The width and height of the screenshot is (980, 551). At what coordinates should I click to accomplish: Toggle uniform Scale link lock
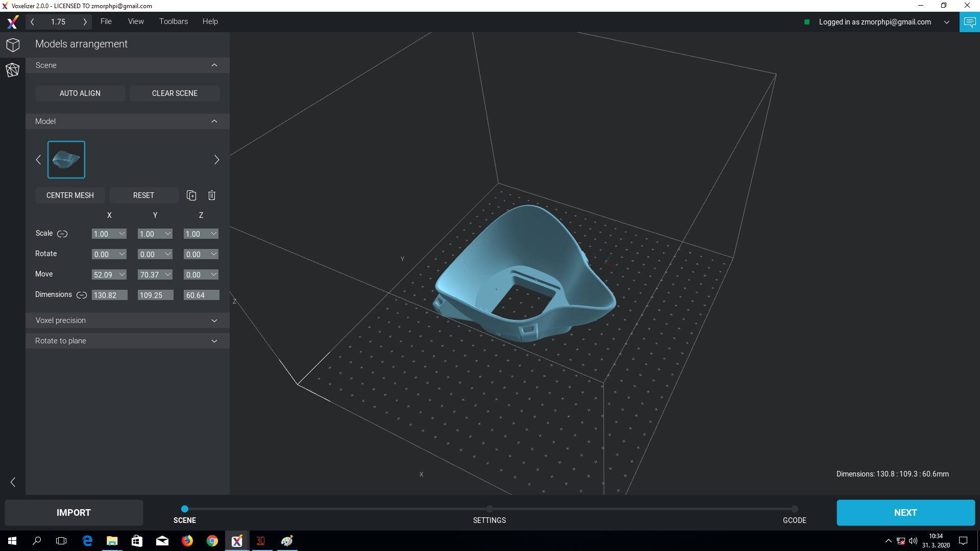tap(62, 234)
